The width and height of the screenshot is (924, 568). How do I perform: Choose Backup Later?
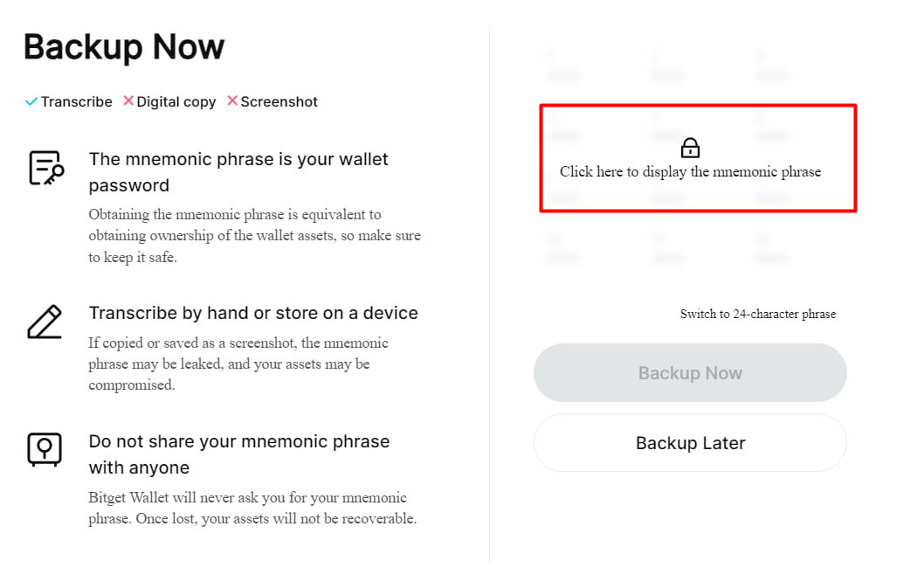pos(690,443)
